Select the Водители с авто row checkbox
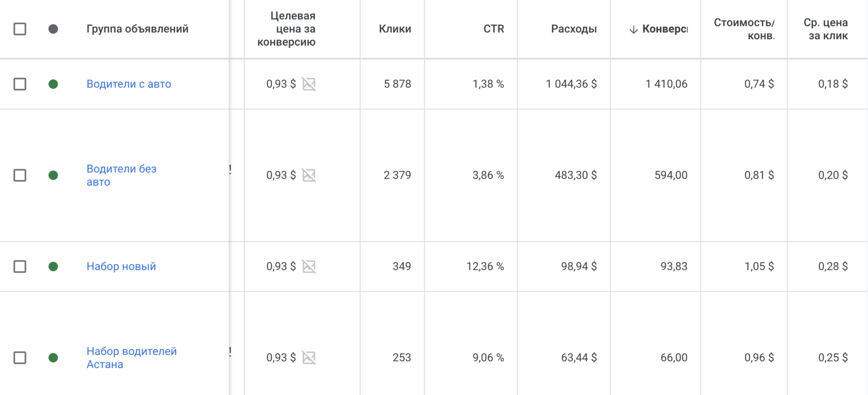This screenshot has height=395, width=868. pyautogui.click(x=20, y=84)
